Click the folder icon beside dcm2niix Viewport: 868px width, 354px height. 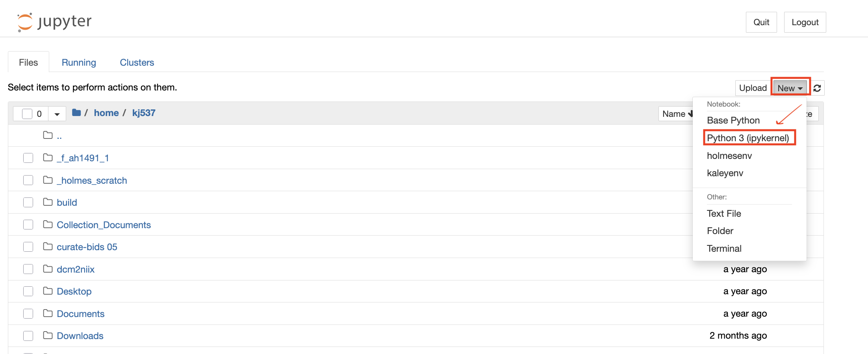coord(48,269)
